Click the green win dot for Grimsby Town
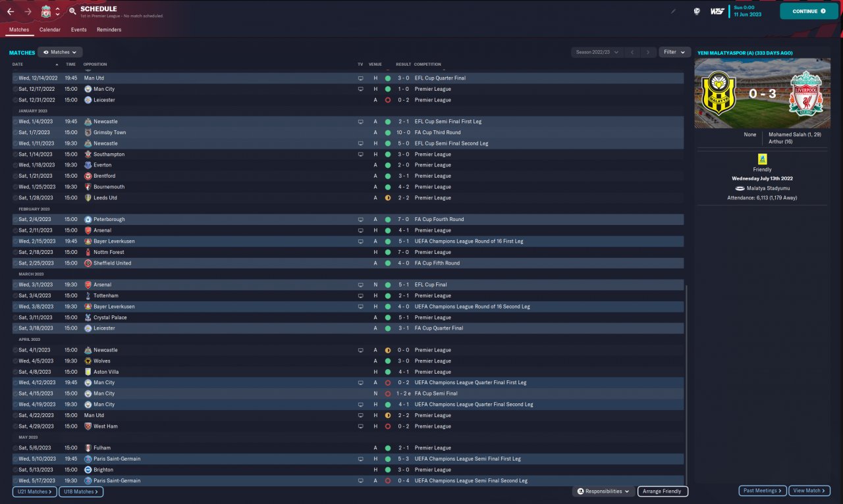This screenshot has height=504, width=843. coord(388,132)
